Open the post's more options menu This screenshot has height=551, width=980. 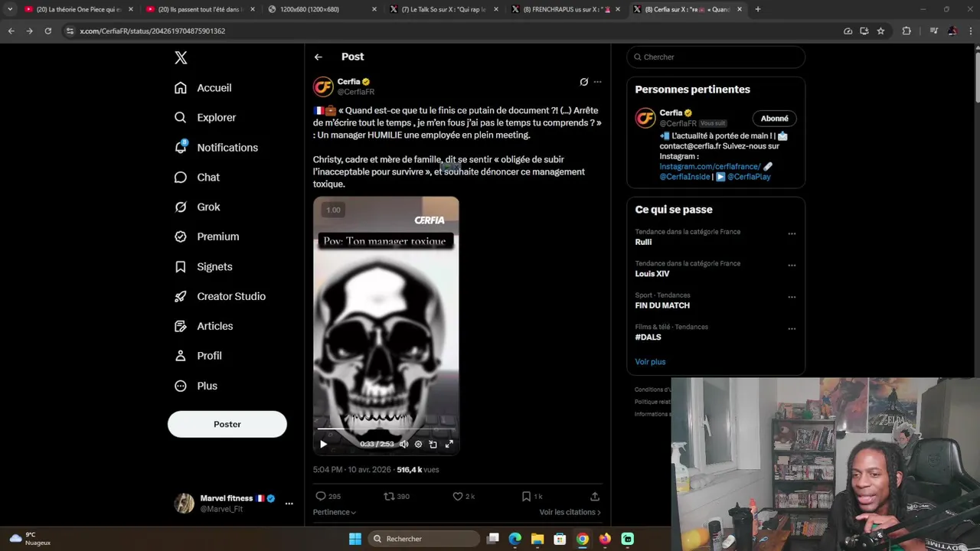pyautogui.click(x=598, y=82)
